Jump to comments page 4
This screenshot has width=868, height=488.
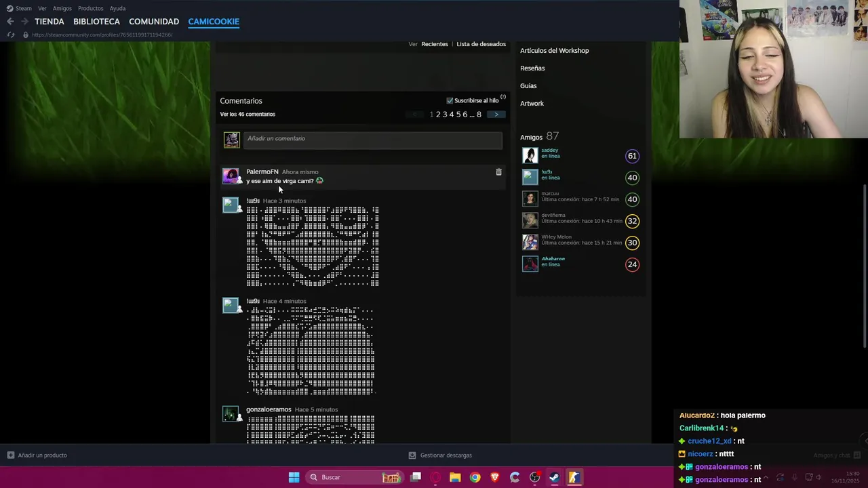coord(452,115)
